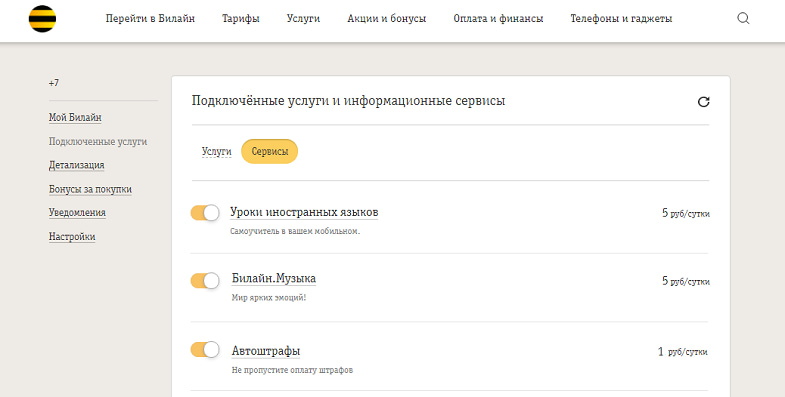
Task: Open Детализация in sidebar
Action: (x=77, y=165)
